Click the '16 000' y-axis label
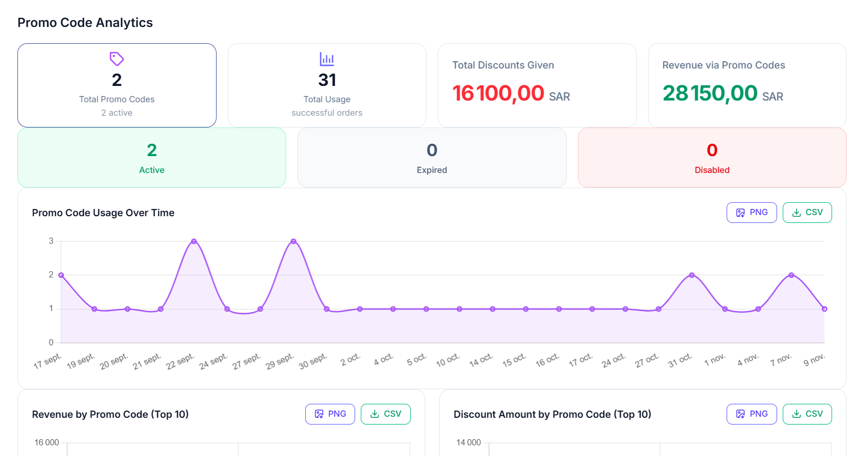The image size is (868, 456). tap(47, 443)
